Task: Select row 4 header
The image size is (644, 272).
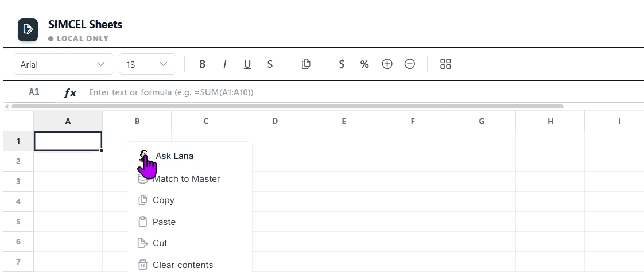Action: point(18,202)
